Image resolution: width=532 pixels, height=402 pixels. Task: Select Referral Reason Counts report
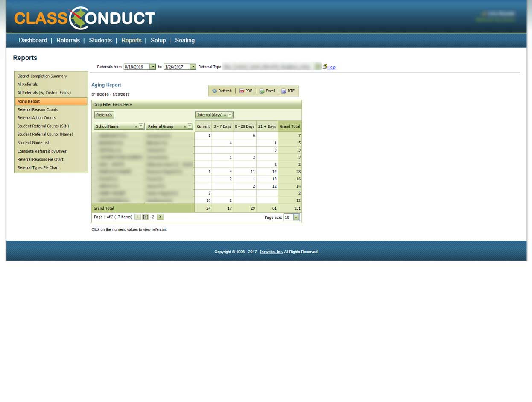[x=51, y=109]
